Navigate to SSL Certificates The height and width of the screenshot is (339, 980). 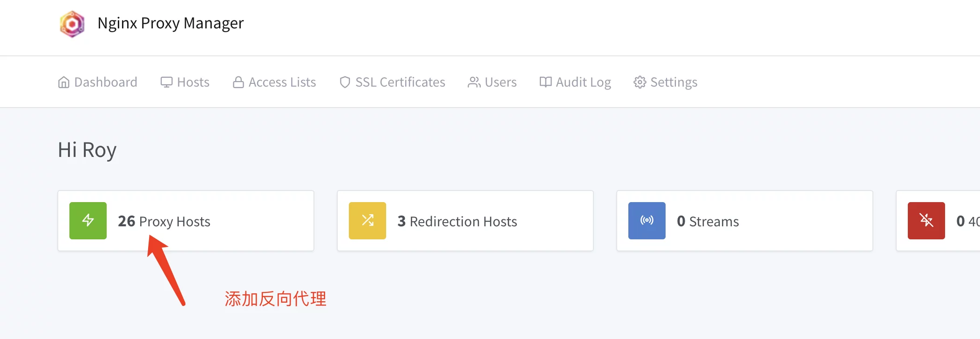[400, 82]
